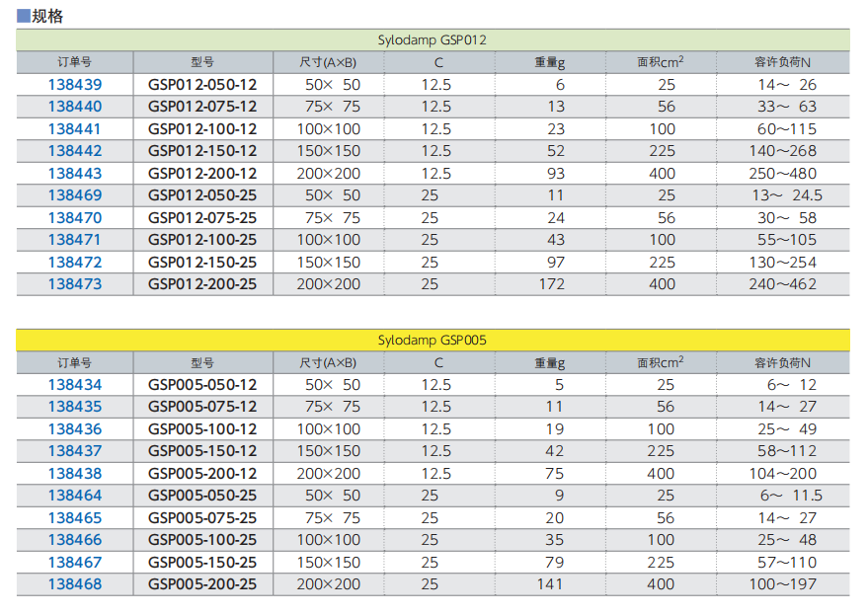Open order number 138434 link
This screenshot has width=868, height=615.
coord(75,385)
